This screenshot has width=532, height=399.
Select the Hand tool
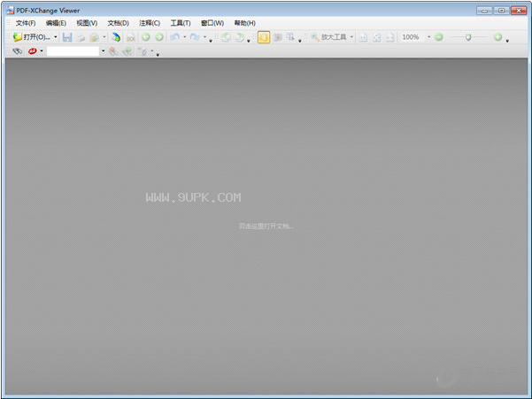click(x=264, y=37)
